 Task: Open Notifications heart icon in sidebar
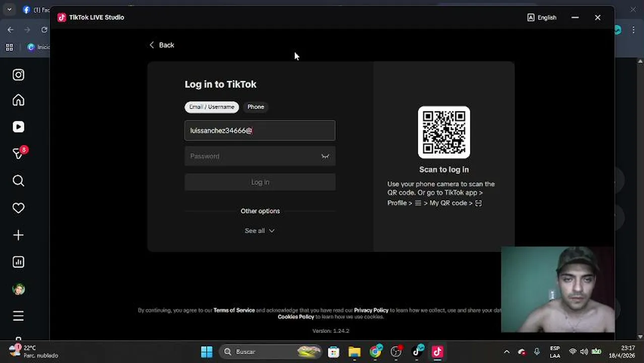coord(19,208)
